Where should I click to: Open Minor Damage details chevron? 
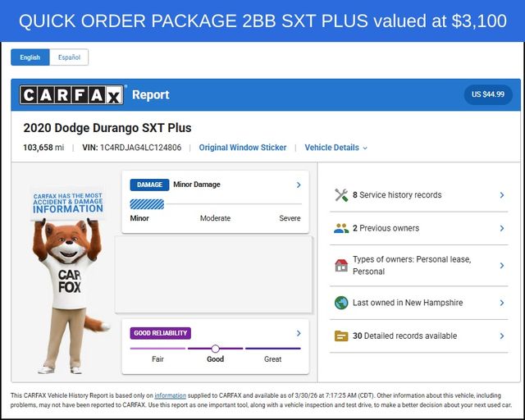click(299, 185)
